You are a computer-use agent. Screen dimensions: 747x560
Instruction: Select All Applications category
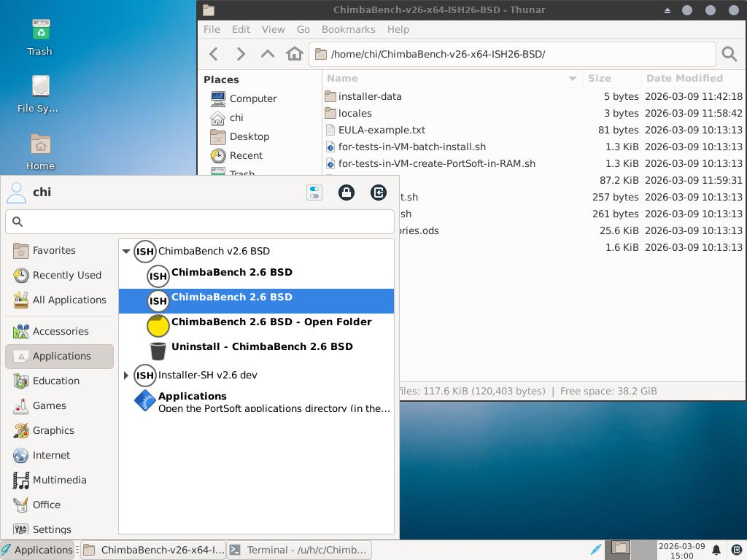pyautogui.click(x=60, y=300)
